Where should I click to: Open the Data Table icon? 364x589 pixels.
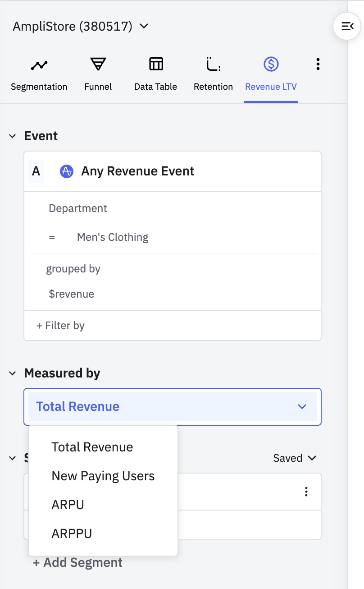pos(156,64)
